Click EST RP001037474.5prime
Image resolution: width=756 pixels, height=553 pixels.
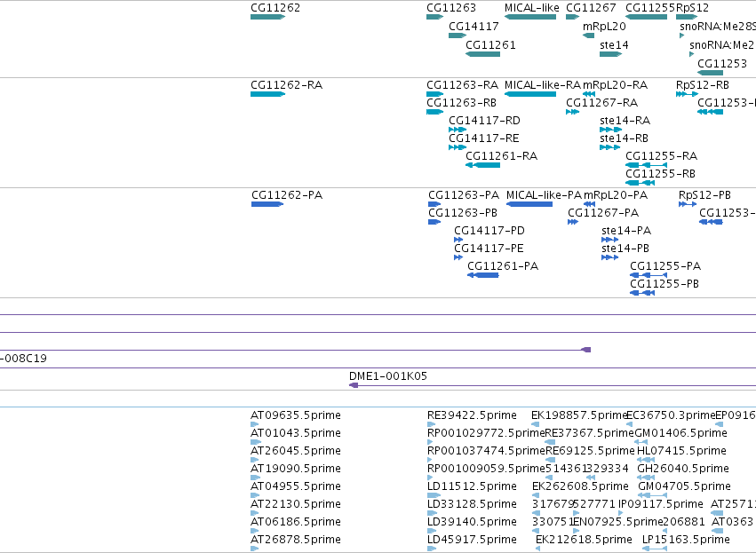click(486, 451)
